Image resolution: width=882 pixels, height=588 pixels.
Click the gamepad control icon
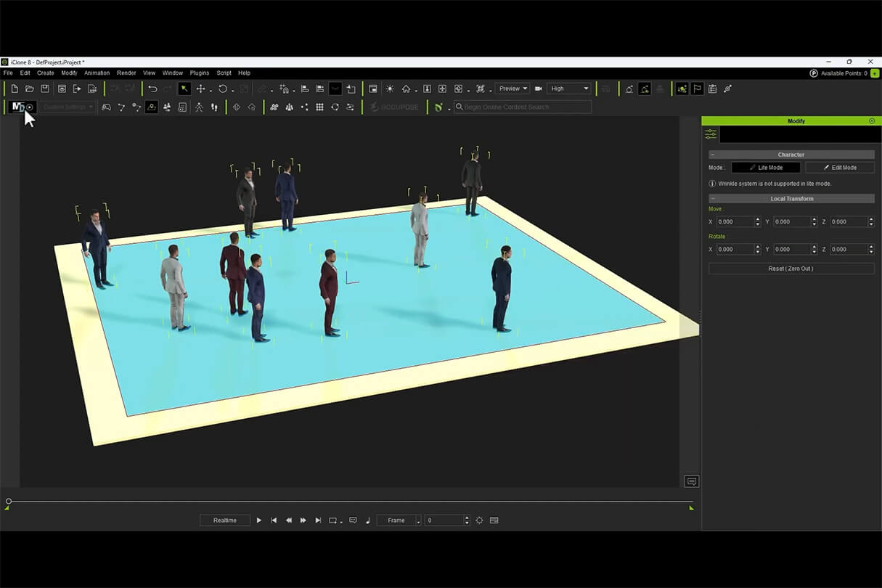[107, 107]
